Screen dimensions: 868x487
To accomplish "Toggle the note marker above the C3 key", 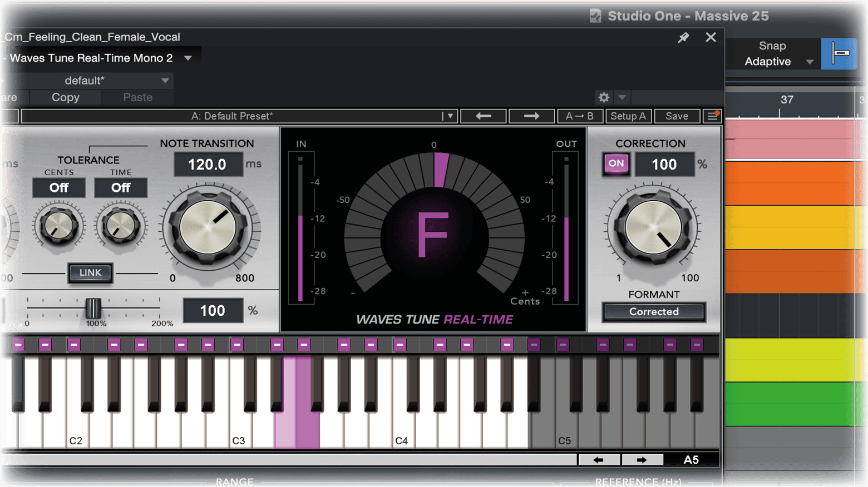I will click(237, 345).
